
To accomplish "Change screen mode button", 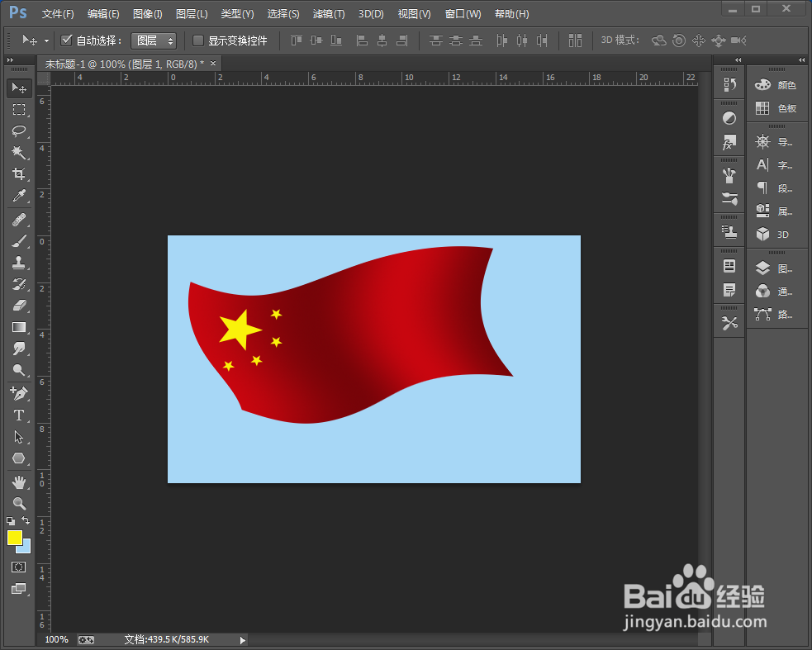I will 19,589.
